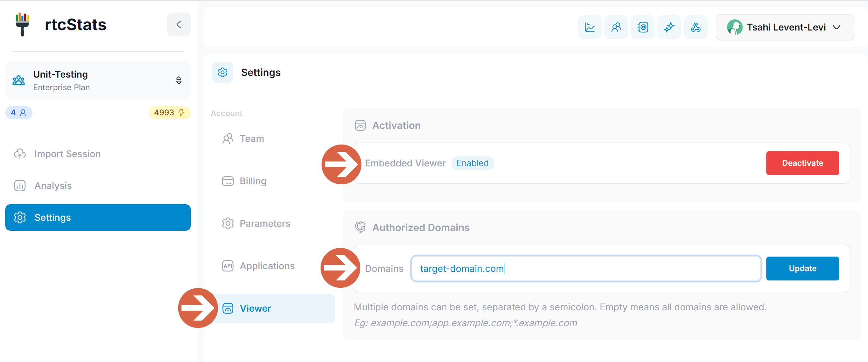The height and width of the screenshot is (362, 868).
Task: Open the contacts address-book icon in the toolbar
Action: click(642, 27)
